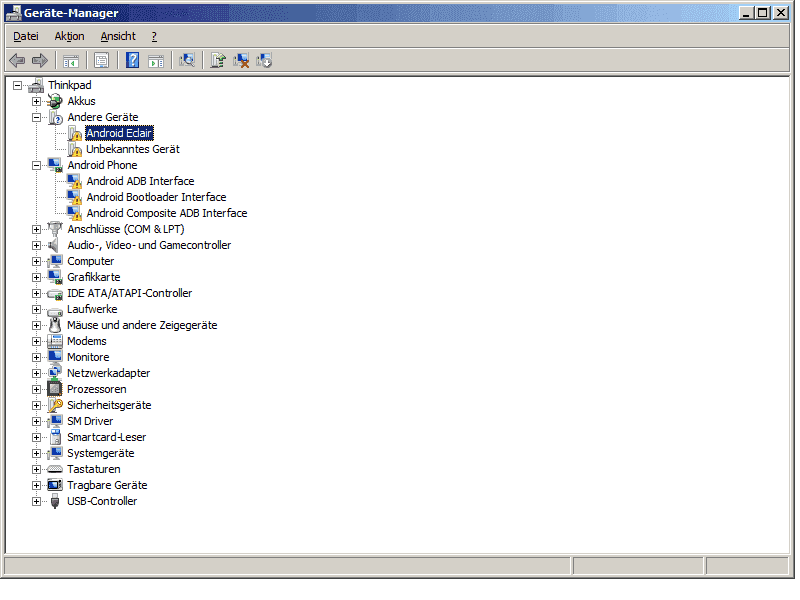The height and width of the screenshot is (600, 800).
Task: Select the 'Tragbare Geräte' category label
Action: 107,485
